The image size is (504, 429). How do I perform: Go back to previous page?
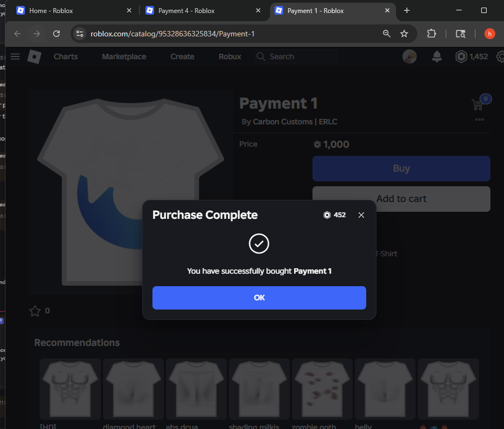coord(17,34)
